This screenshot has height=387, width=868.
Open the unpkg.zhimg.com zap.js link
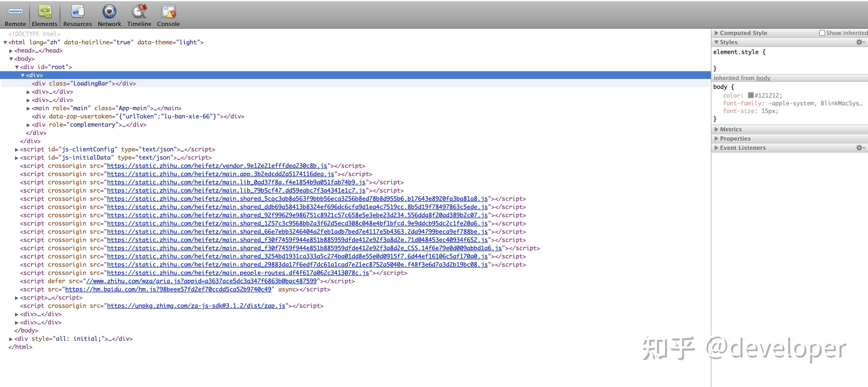coord(196,306)
